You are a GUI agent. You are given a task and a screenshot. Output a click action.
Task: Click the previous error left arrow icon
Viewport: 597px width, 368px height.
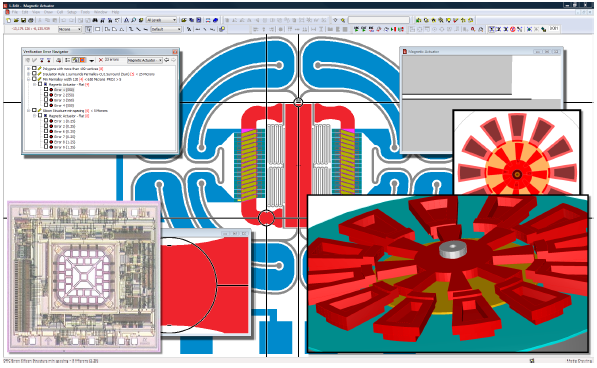[x=167, y=60]
